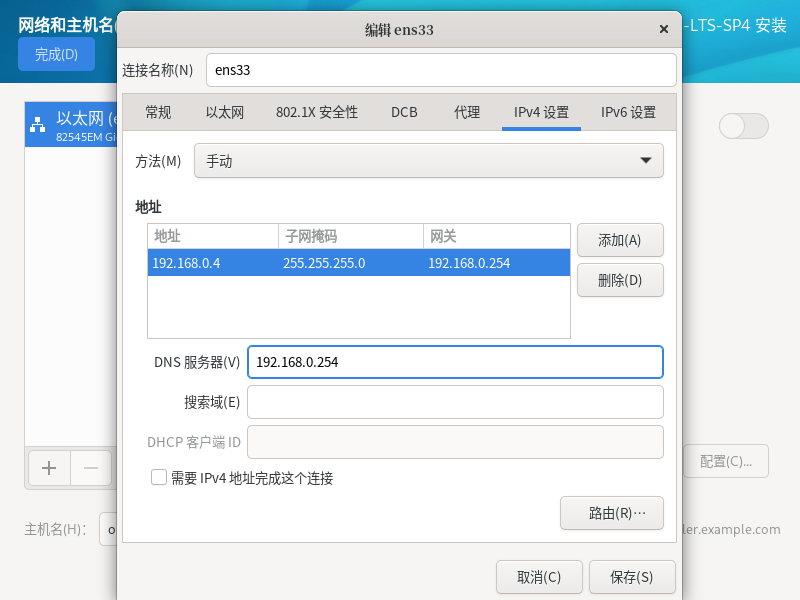Focus the 连接名称(N) field containing ens33
Screen dimensions: 800x600
[x=441, y=70]
